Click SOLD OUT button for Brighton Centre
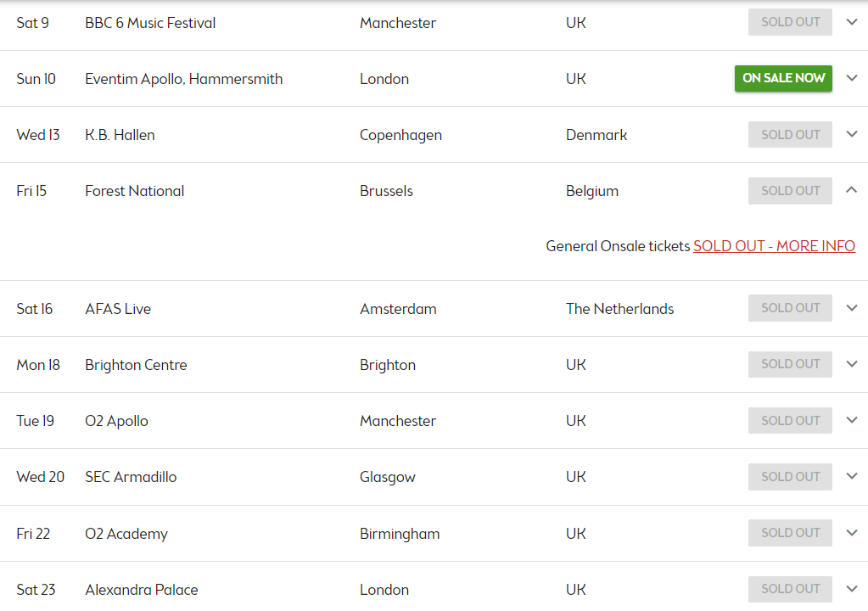The height and width of the screenshot is (611, 868). tap(790, 364)
